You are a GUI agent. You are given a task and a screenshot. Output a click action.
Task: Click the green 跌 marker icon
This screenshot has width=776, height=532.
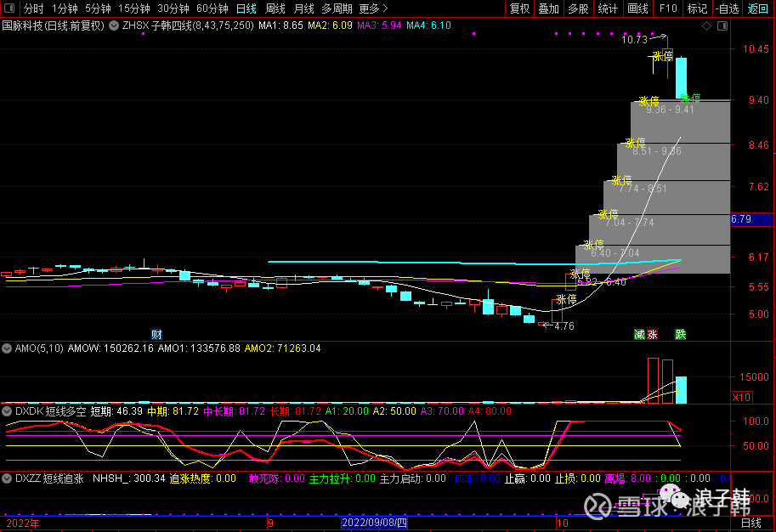coord(680,334)
